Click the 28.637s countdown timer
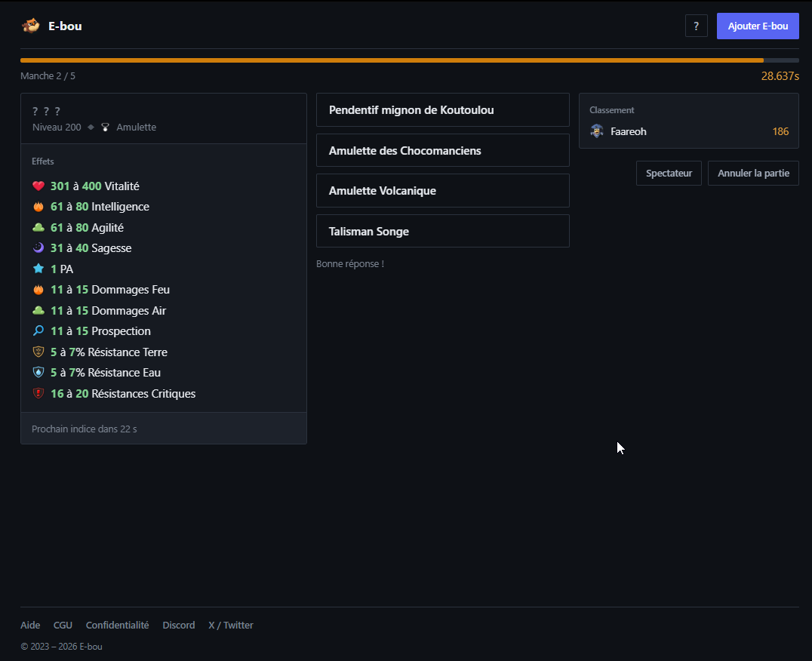Screen dimensions: 812x661 tap(780, 76)
